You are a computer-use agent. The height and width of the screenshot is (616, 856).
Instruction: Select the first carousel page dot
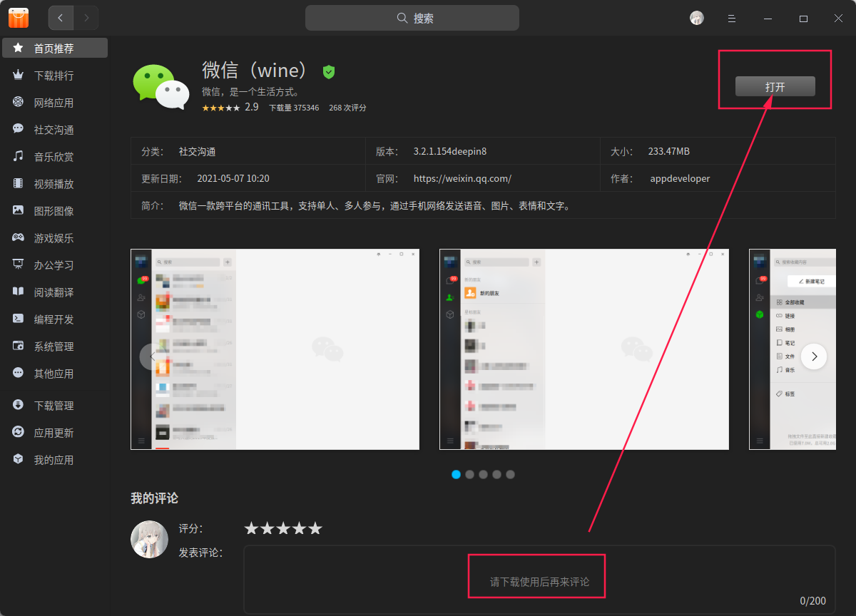(457, 474)
